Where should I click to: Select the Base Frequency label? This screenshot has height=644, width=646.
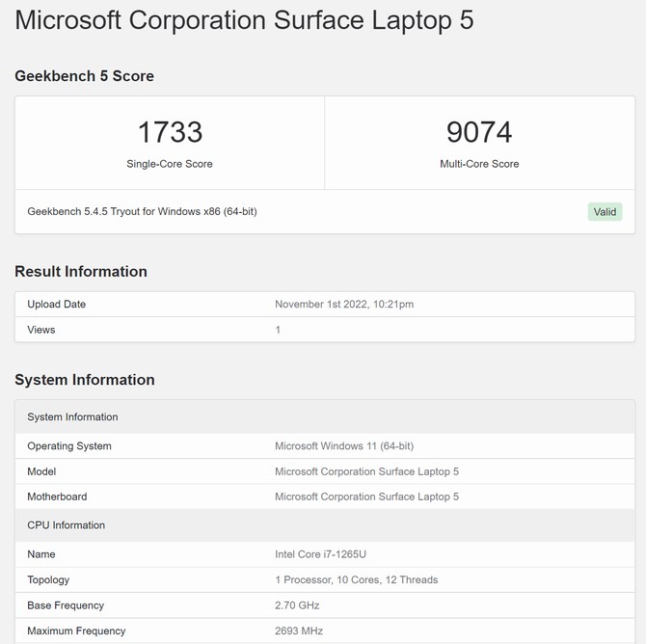(x=66, y=605)
